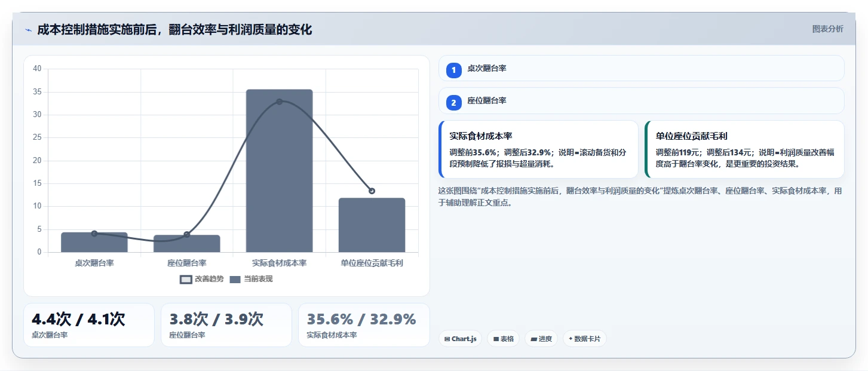Screen dimensions: 868x371
Task: Click the 座位翻台率 bar in chart
Action: coord(187,244)
